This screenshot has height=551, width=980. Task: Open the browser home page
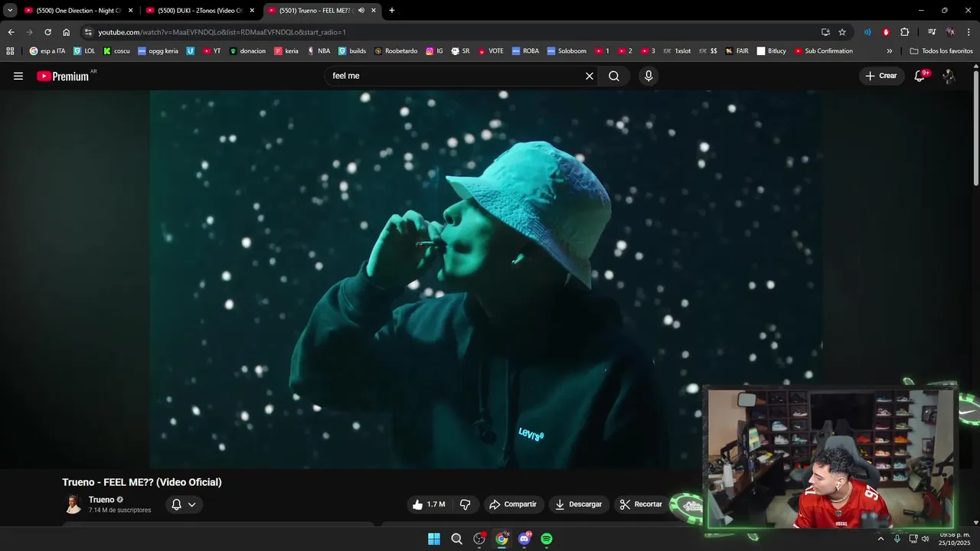pos(67,32)
